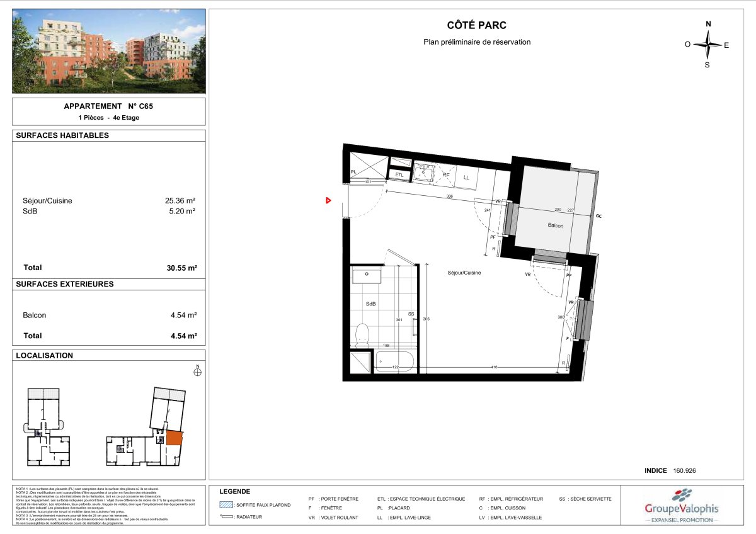Viewport: 756px width, 534px height.
Task: Select the hatched soffite faux plafond symbol
Action: click(x=225, y=504)
